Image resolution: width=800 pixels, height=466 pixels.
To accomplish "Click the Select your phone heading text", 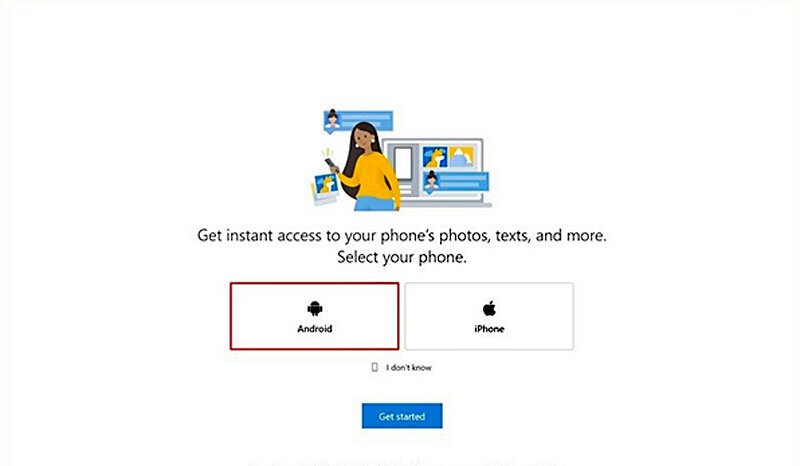I will [402, 257].
